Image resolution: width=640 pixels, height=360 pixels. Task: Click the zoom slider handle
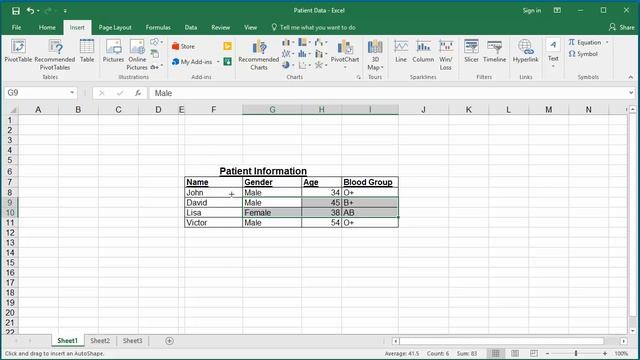[576, 353]
